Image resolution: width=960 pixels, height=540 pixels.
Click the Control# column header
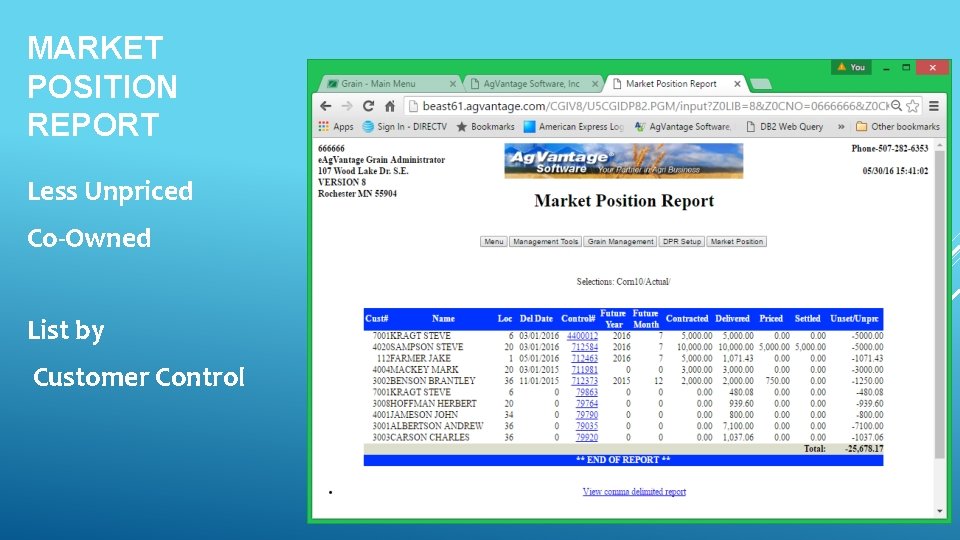(x=578, y=318)
